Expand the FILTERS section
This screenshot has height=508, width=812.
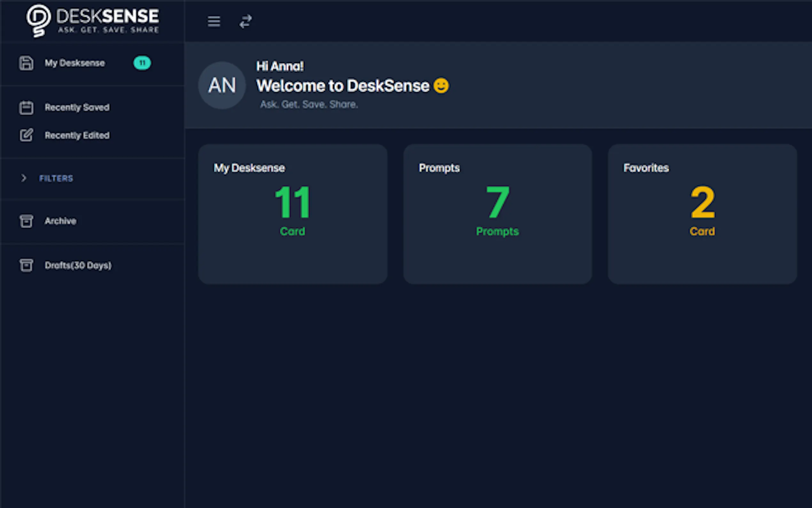(56, 178)
